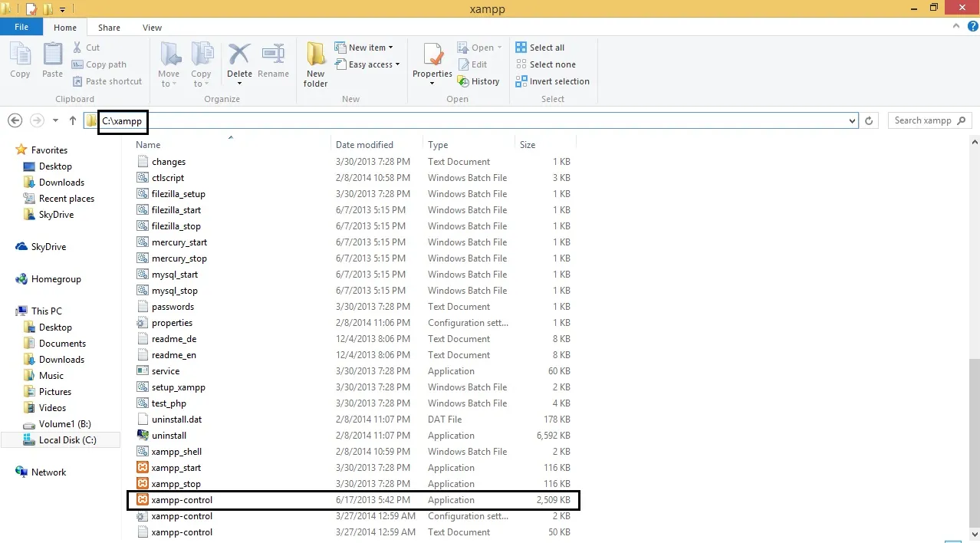The width and height of the screenshot is (980, 543).
Task: Open Local Disk (C:) in sidebar
Action: coord(60,440)
